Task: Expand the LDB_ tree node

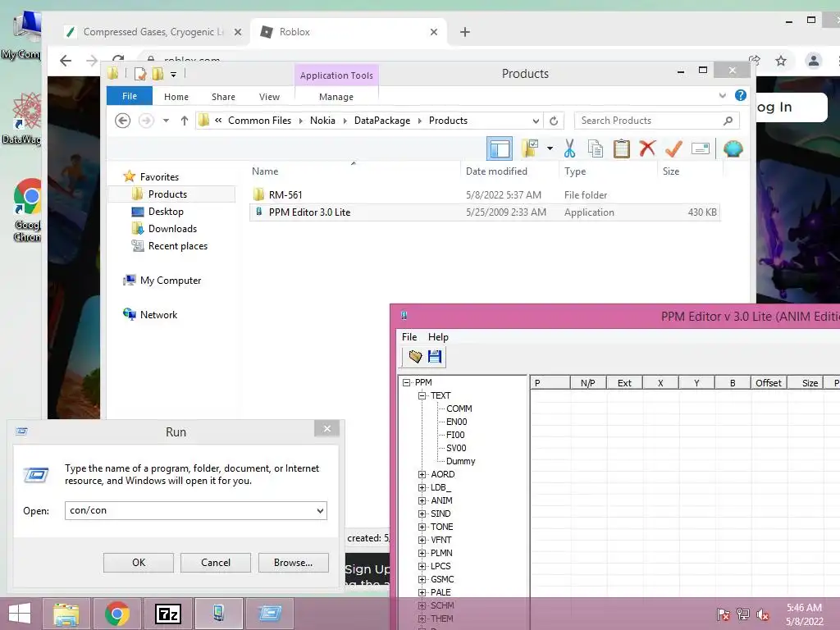Action: click(422, 487)
